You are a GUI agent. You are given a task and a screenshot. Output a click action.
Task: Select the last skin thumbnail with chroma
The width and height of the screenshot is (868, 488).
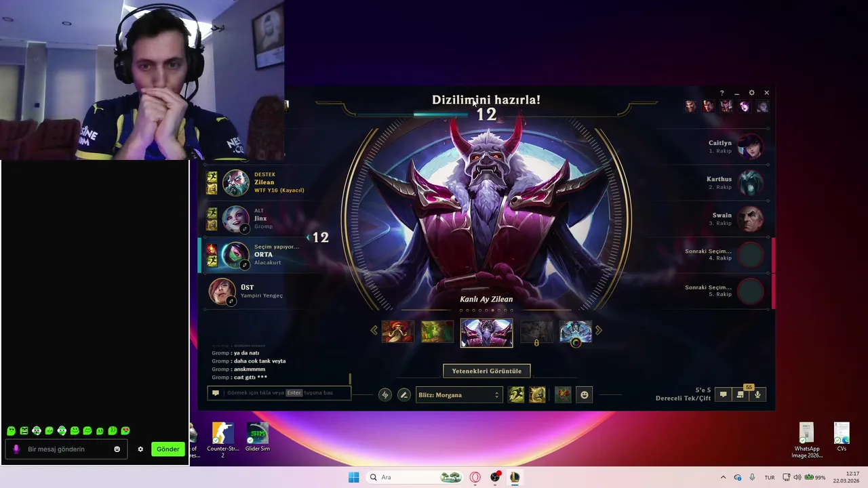click(x=576, y=331)
